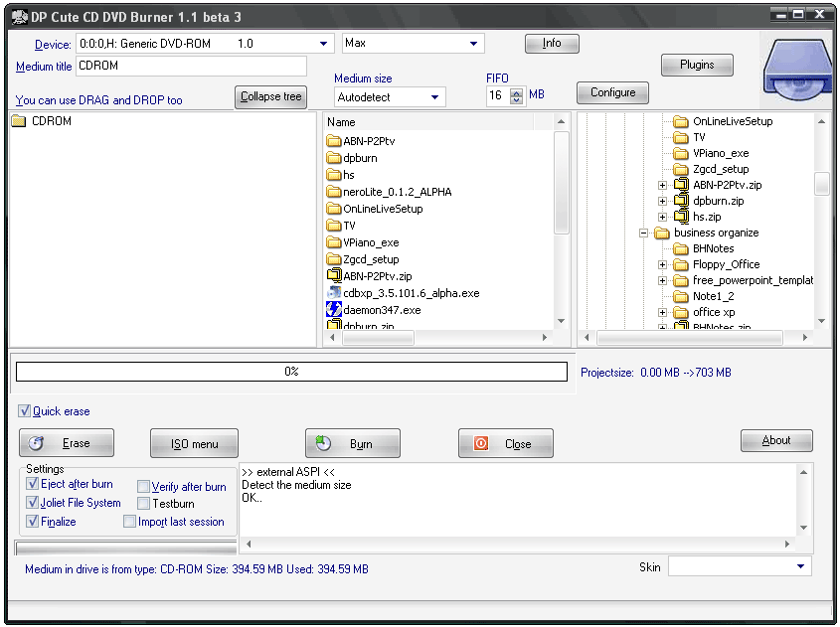Click the Info button
The width and height of the screenshot is (840, 627).
[552, 44]
